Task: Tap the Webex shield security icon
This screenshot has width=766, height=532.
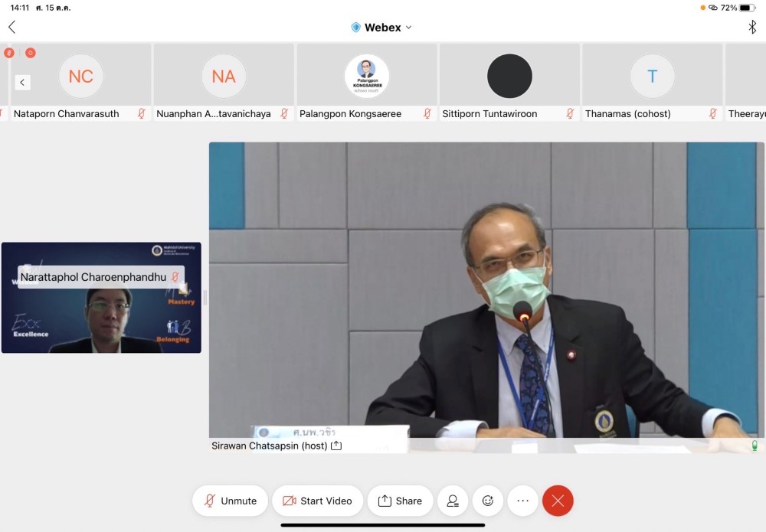Action: click(355, 27)
